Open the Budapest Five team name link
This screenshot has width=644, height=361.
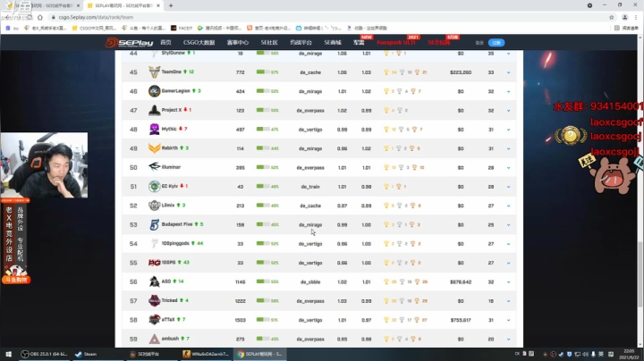(176, 224)
